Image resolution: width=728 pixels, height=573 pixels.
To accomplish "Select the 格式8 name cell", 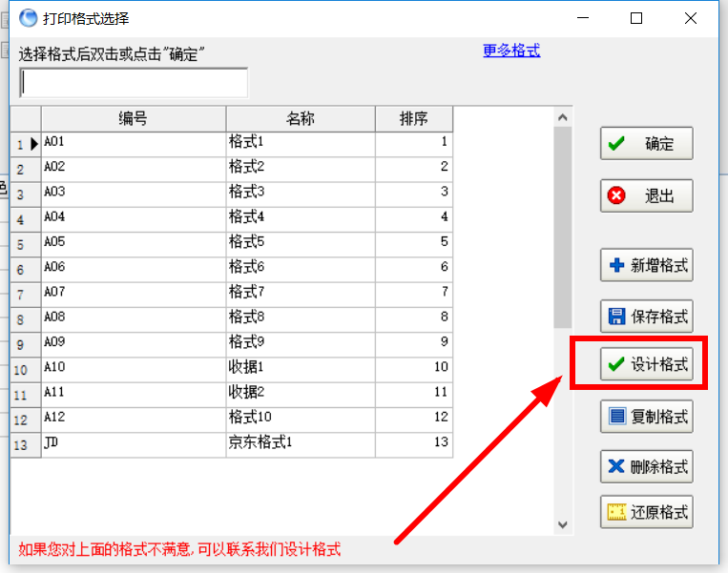I will click(301, 319).
